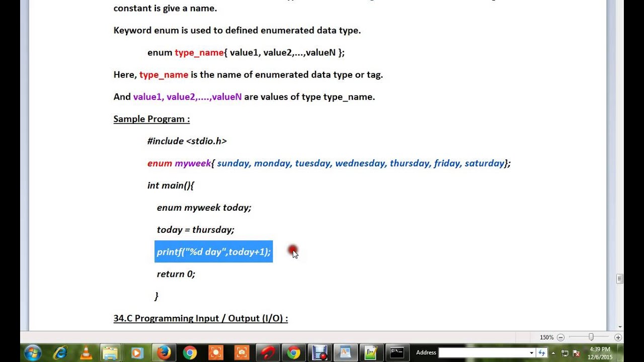Click the first orange screen recorder taskbar icon
Viewport: 644px width, 362px height.
(215, 353)
